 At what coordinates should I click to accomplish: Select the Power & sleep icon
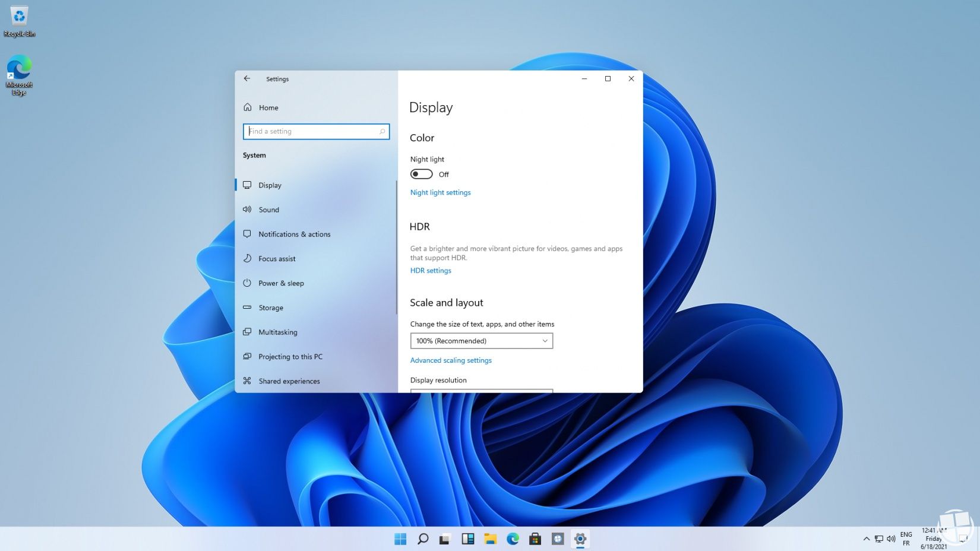coord(248,283)
